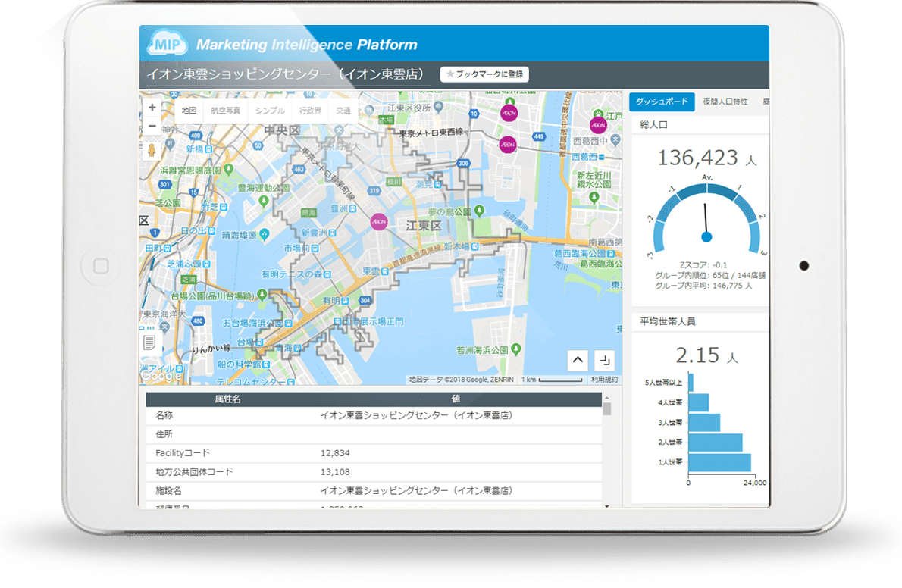Click the Zスコア gauge needle center
This screenshot has height=588, width=902.
[x=707, y=237]
